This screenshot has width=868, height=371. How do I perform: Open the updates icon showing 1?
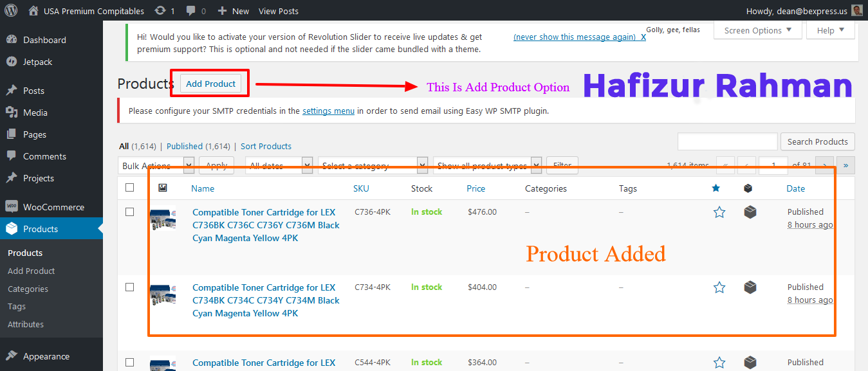coord(160,11)
